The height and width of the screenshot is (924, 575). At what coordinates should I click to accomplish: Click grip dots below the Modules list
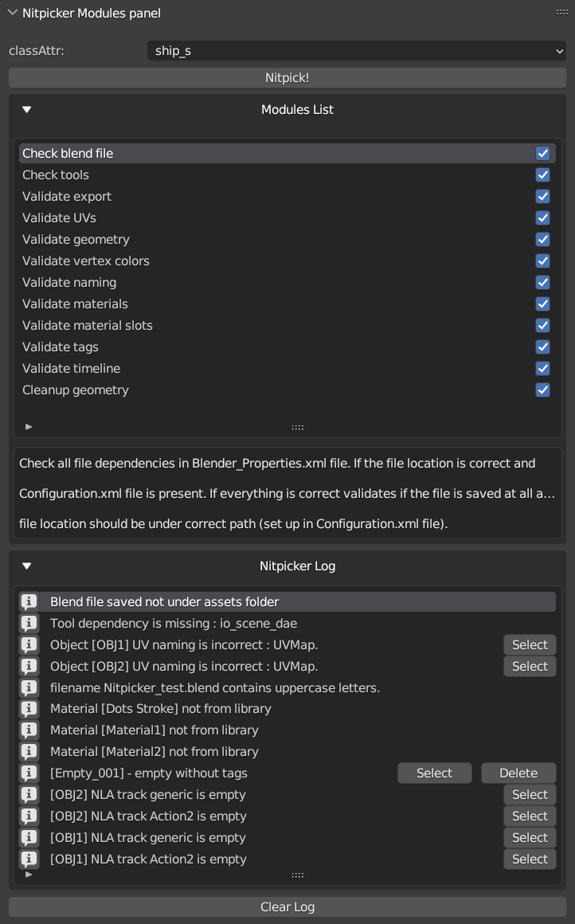click(x=298, y=427)
